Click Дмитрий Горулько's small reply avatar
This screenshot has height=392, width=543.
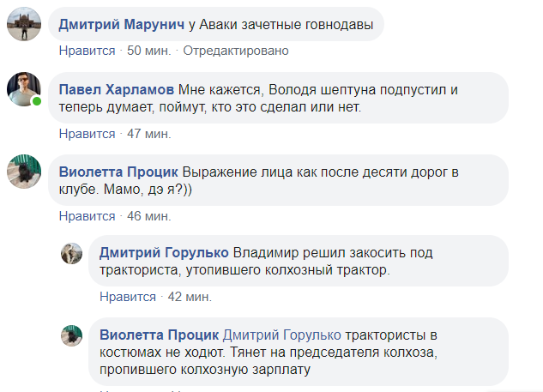tap(71, 253)
